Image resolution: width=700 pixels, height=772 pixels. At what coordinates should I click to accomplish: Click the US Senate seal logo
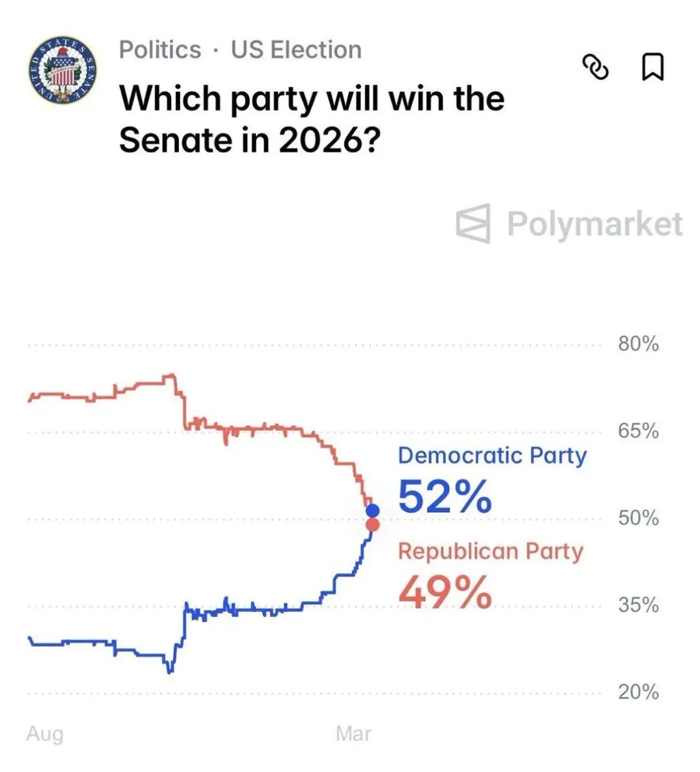(62, 71)
